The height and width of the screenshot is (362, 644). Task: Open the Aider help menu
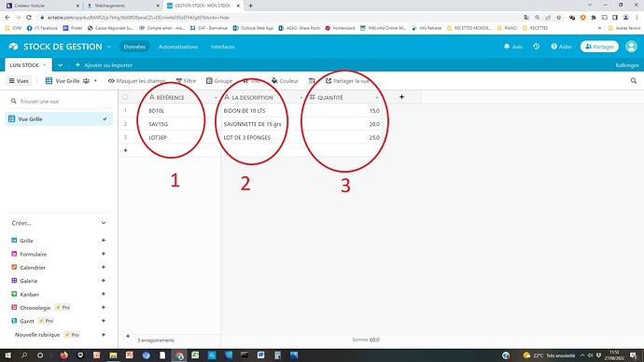click(562, 47)
